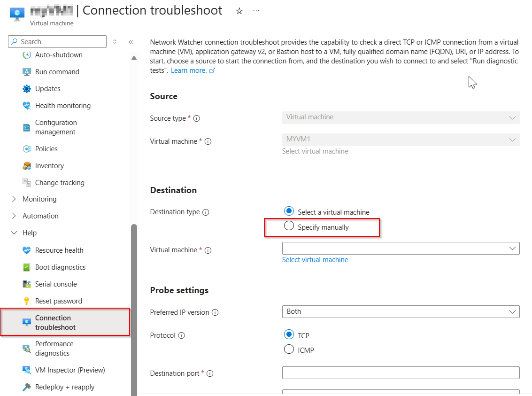532x396 pixels.
Task: Click the Redeploy + reapply hammer icon
Action: [26, 387]
